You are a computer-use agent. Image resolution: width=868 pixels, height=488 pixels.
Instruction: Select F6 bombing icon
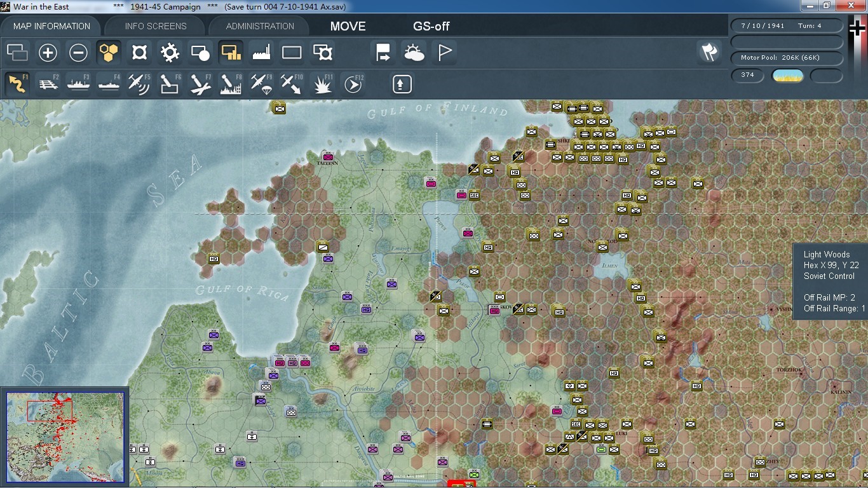(170, 83)
